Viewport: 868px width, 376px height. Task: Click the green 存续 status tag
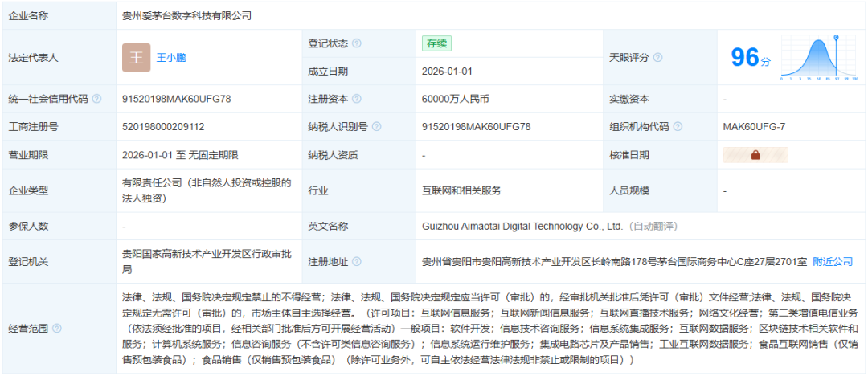pyautogui.click(x=436, y=43)
